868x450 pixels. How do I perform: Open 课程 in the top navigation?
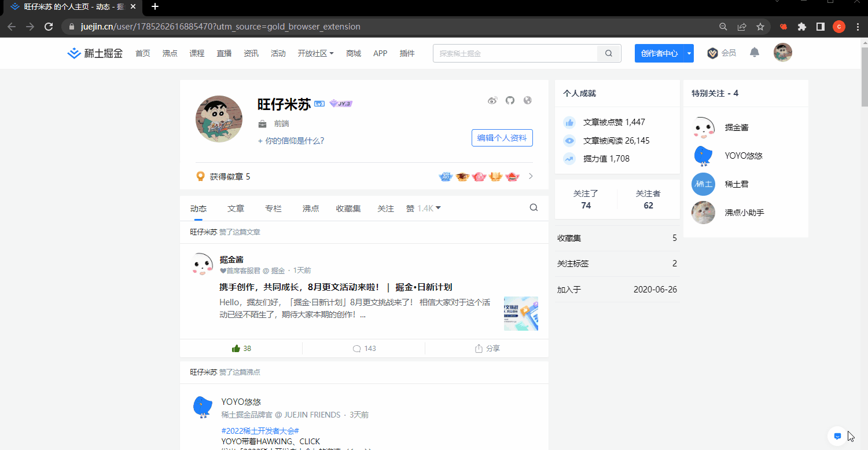[197, 53]
